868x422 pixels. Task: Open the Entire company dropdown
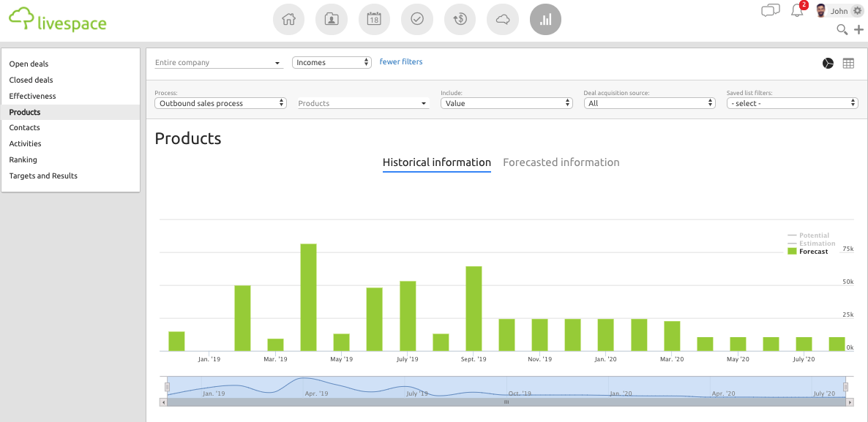tap(218, 62)
